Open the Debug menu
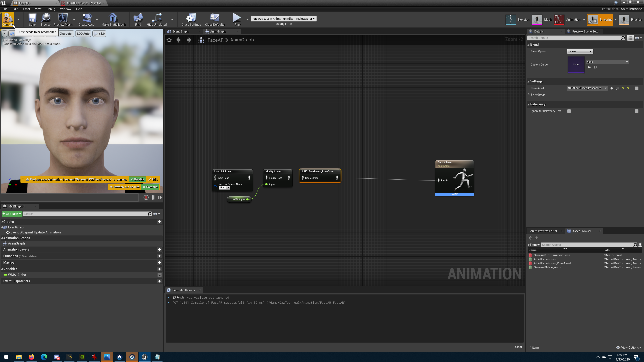 (51, 9)
